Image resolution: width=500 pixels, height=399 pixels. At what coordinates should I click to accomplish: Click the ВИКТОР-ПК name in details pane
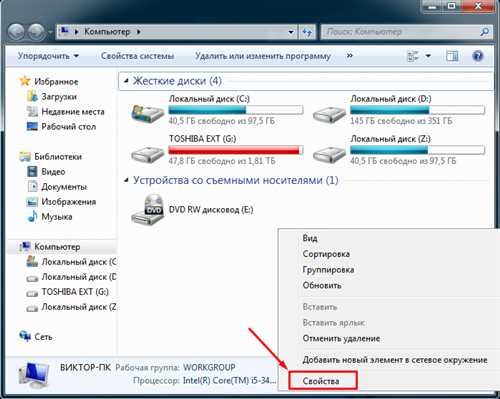pos(85,367)
